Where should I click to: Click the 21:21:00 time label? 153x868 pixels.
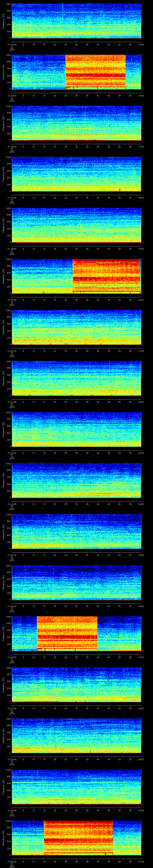(x=12, y=402)
